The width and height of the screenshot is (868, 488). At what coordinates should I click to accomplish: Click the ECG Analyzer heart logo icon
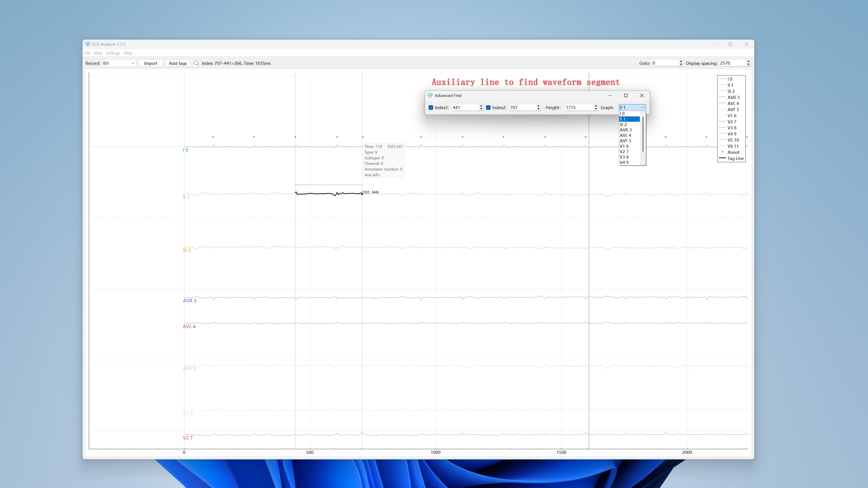(x=88, y=44)
